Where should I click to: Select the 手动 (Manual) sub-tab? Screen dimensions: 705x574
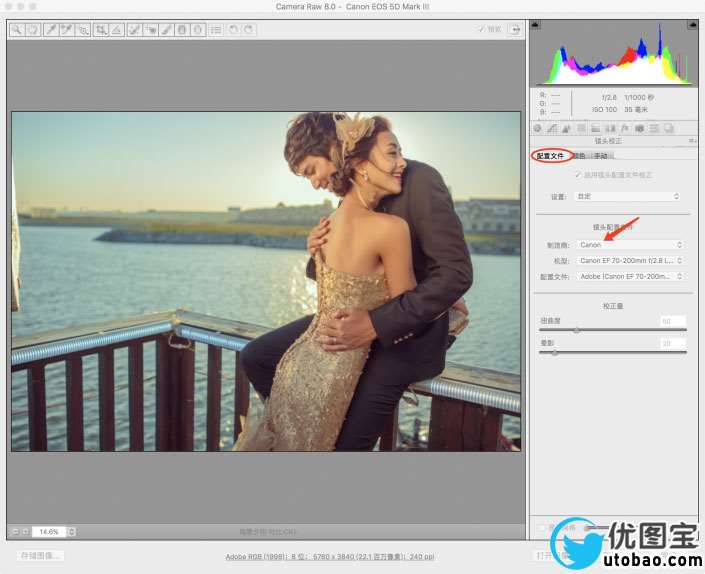[601, 156]
